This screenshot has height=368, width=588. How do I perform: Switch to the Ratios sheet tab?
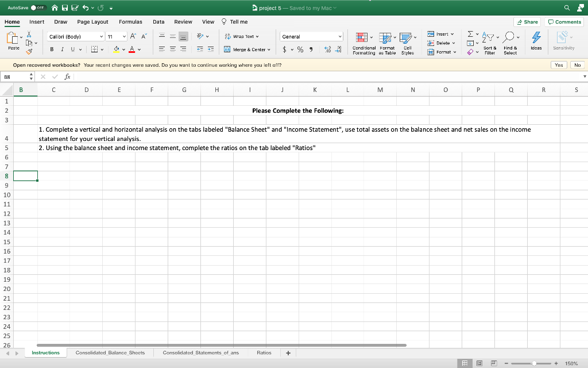coord(264,352)
